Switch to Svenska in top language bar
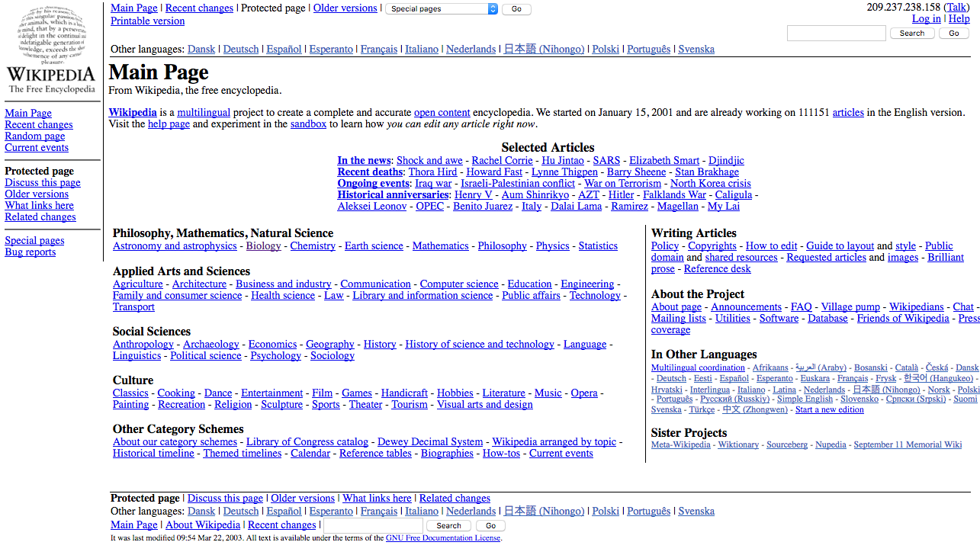 (696, 49)
